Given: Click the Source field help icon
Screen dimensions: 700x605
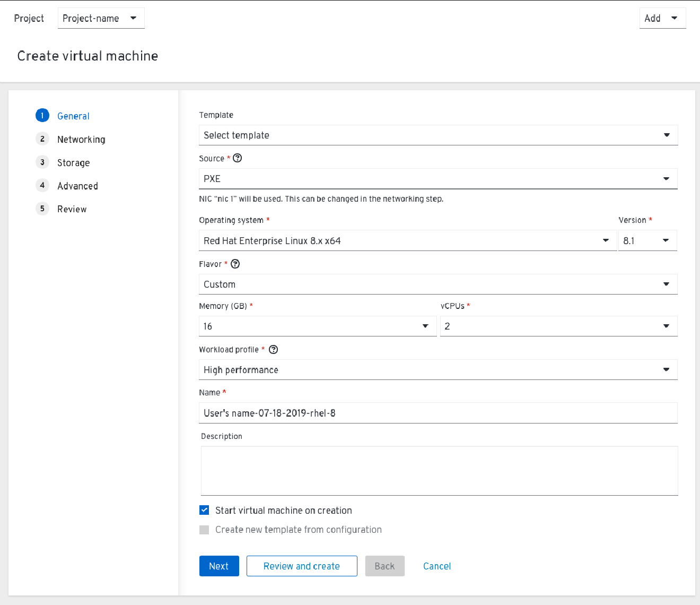Looking at the screenshot, I should pos(237,158).
